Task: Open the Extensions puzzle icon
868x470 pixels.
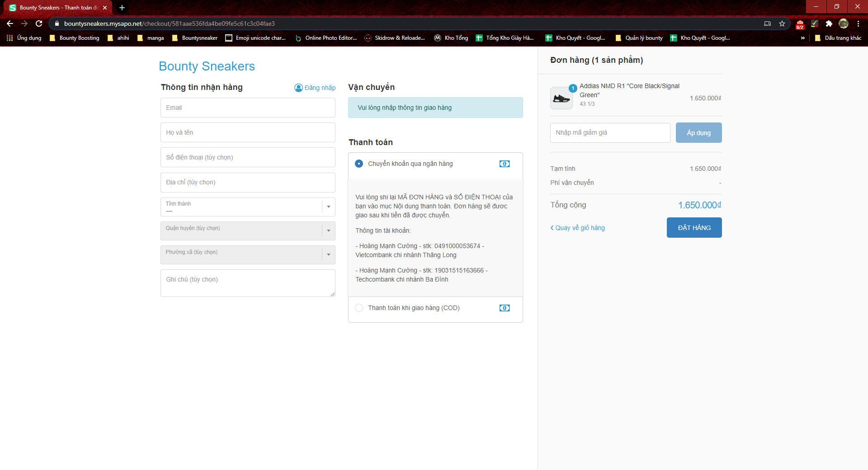Action: 829,23
